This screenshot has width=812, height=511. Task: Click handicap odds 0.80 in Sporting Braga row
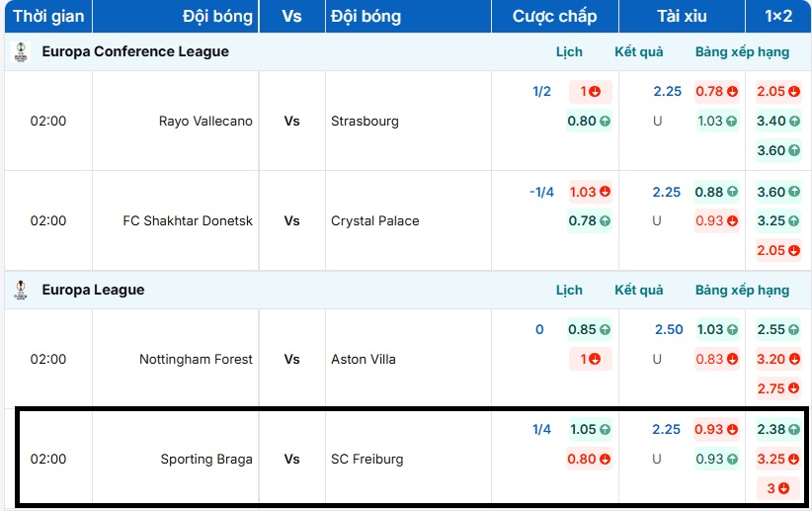pyautogui.click(x=590, y=460)
